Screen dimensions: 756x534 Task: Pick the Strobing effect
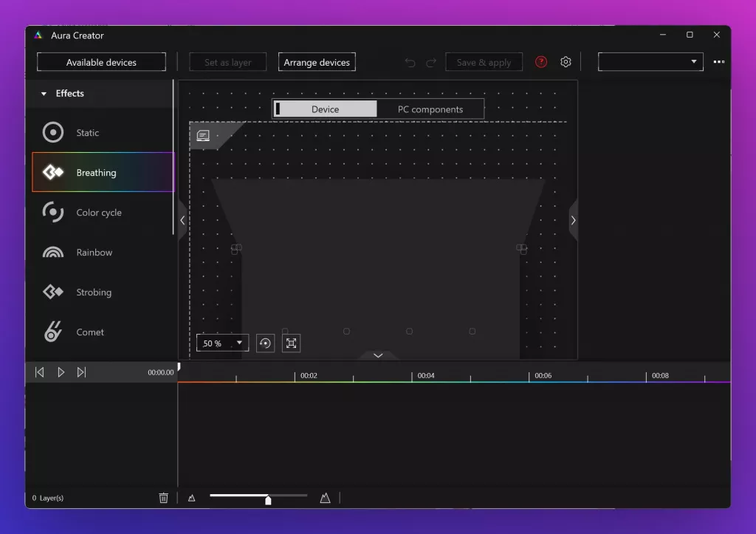94,292
